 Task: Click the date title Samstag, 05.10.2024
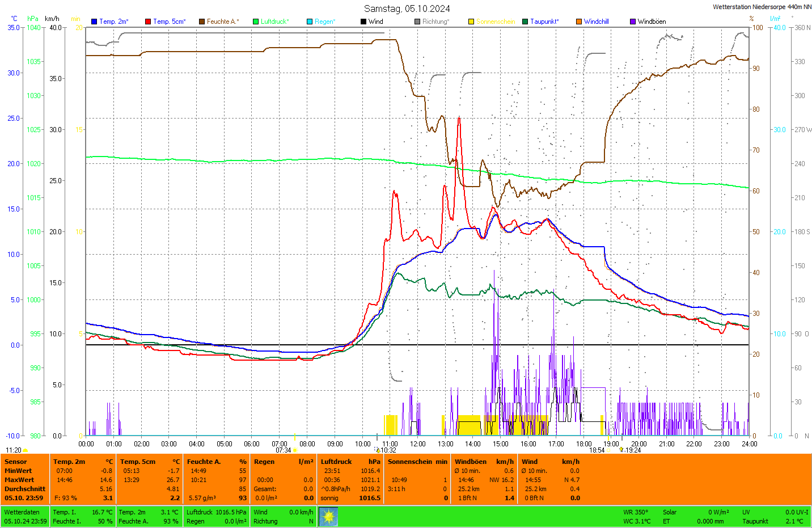pyautogui.click(x=407, y=9)
